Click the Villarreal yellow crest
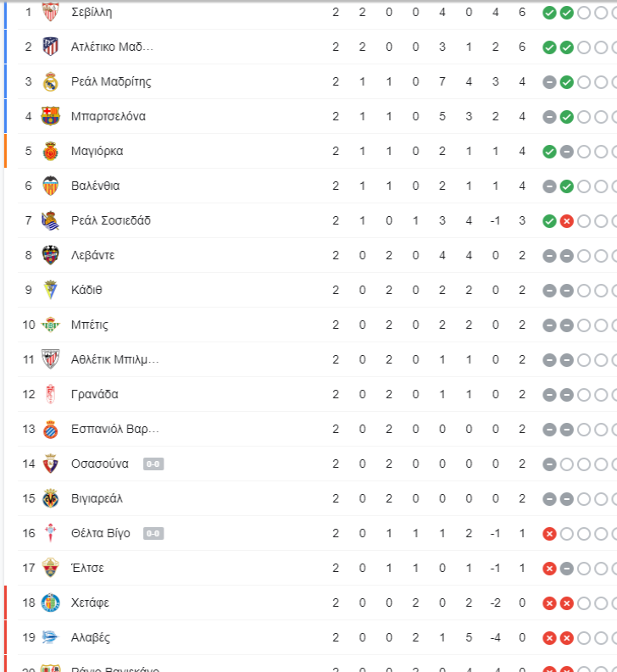The image size is (617, 672). point(51,498)
